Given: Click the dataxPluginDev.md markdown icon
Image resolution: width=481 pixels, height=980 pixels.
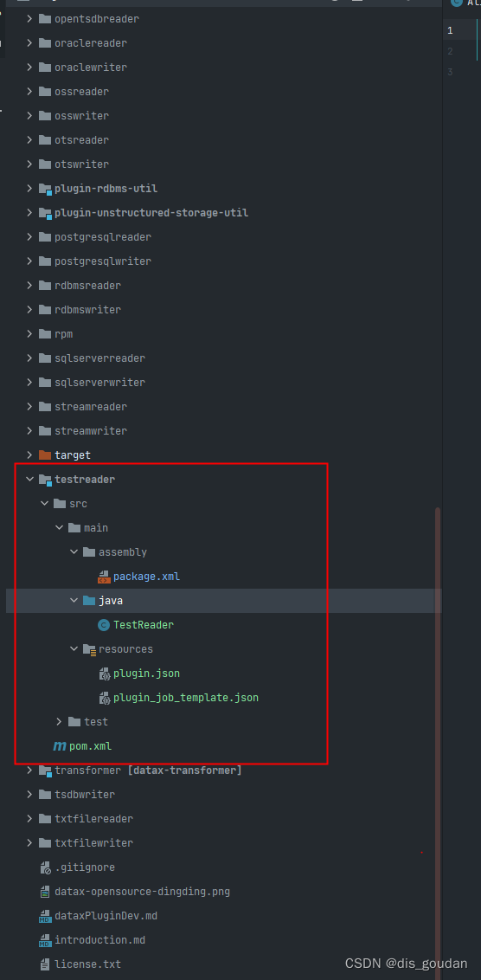Looking at the screenshot, I should click(x=45, y=916).
